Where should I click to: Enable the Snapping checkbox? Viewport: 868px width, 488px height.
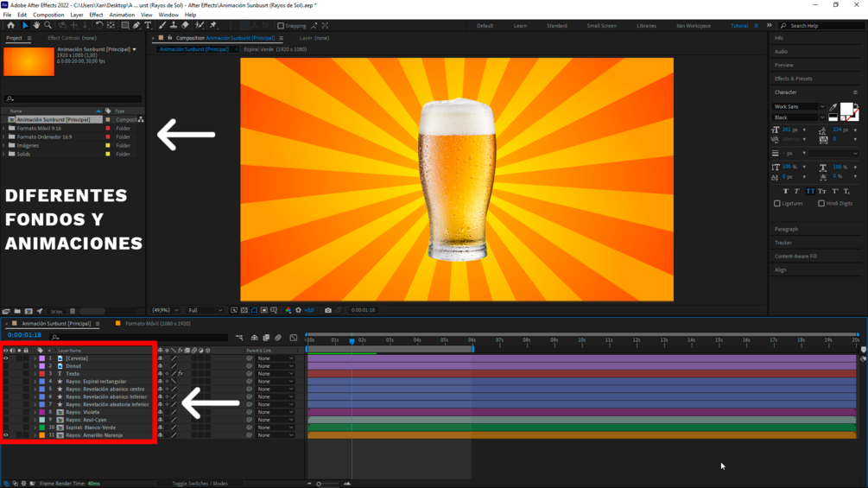(281, 25)
